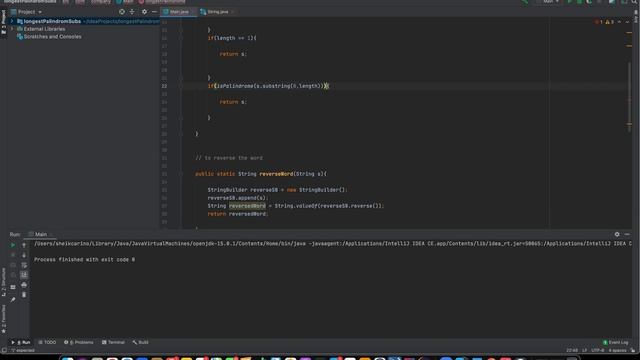The height and width of the screenshot is (360, 640).
Task: Open the Event Log
Action: pyautogui.click(x=616, y=342)
